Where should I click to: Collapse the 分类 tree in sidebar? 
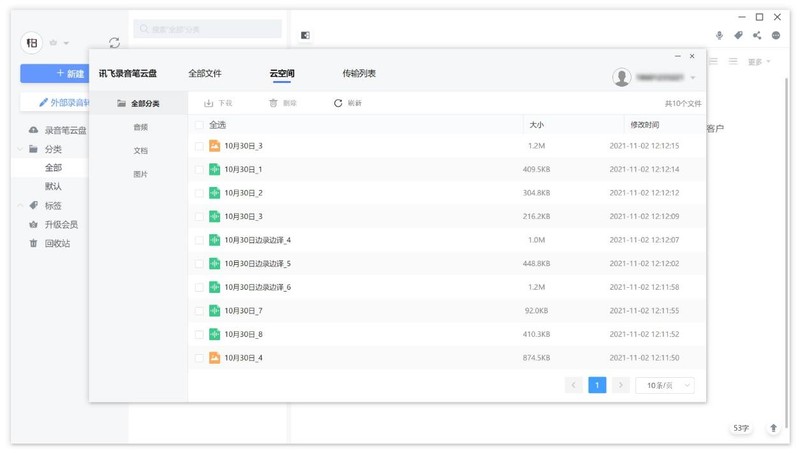click(20, 149)
